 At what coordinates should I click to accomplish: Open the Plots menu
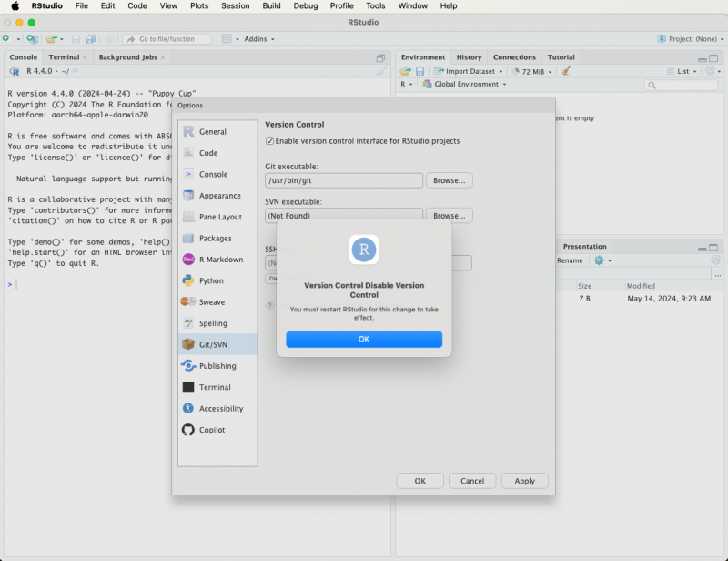199,6
